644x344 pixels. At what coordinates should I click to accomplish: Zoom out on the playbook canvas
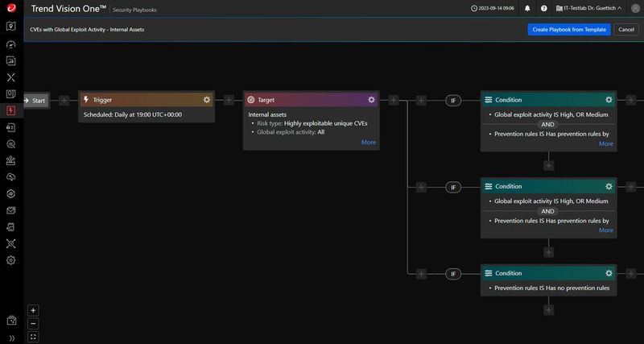33,323
